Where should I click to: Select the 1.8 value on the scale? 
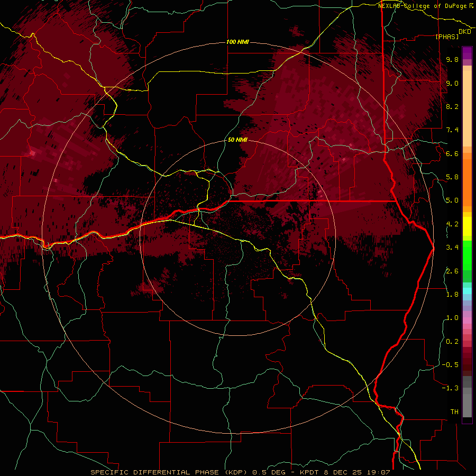tap(452, 295)
